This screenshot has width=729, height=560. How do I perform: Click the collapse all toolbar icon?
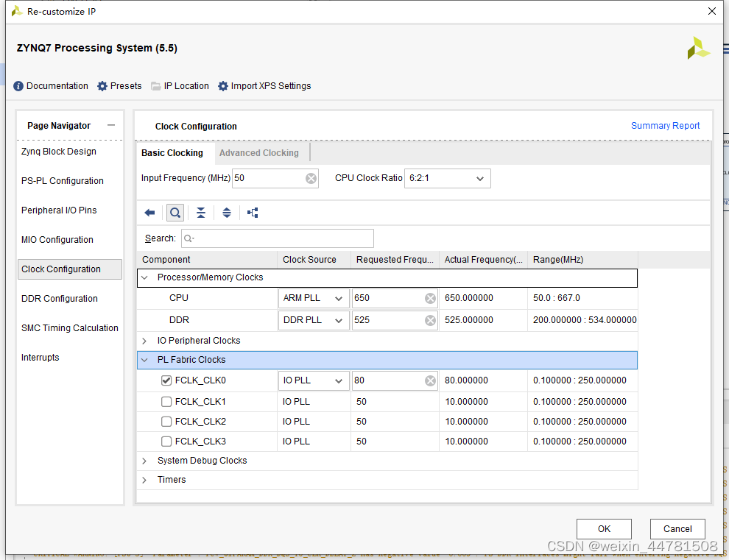tap(200, 213)
